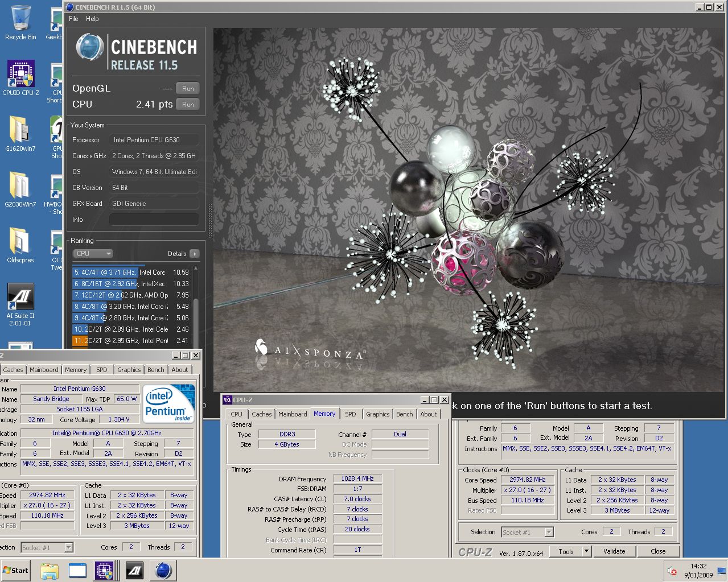Open the G2030Win7 folder icon
This screenshot has width=728, height=582.
coord(20,189)
